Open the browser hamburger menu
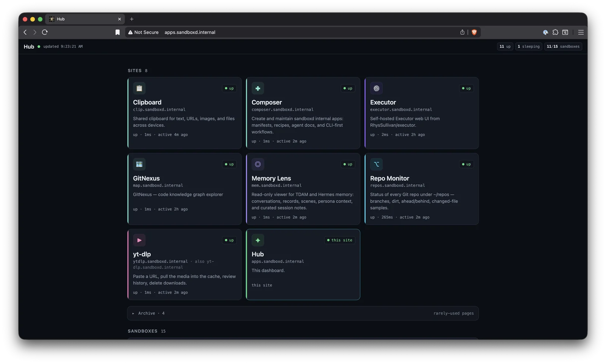The height and width of the screenshot is (364, 606). point(581,32)
